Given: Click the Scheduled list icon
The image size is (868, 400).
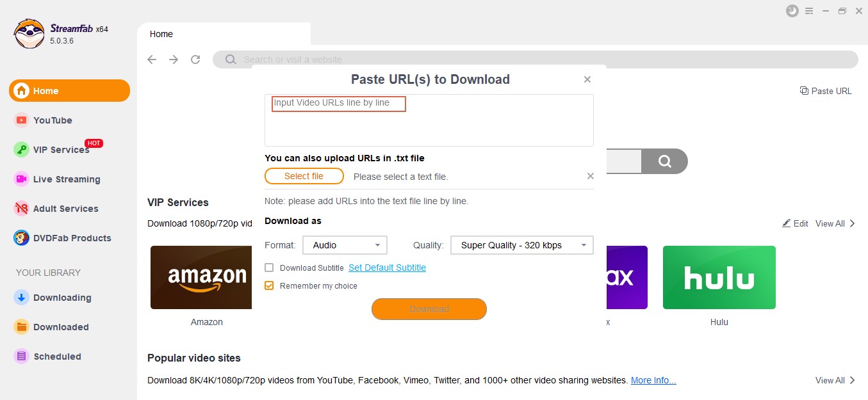Looking at the screenshot, I should pos(22,356).
